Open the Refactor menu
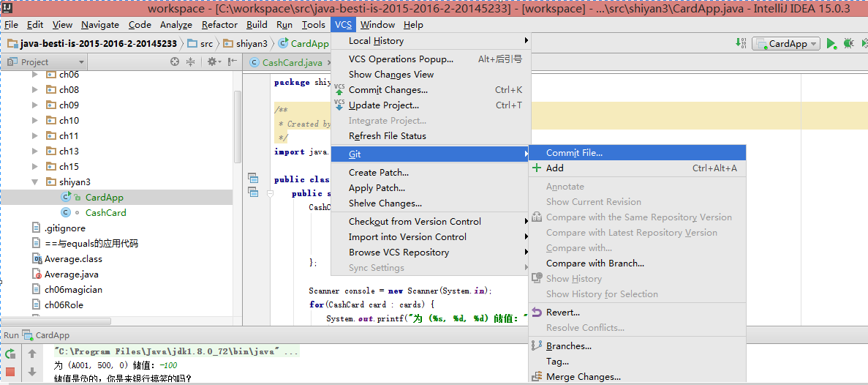 coord(220,24)
